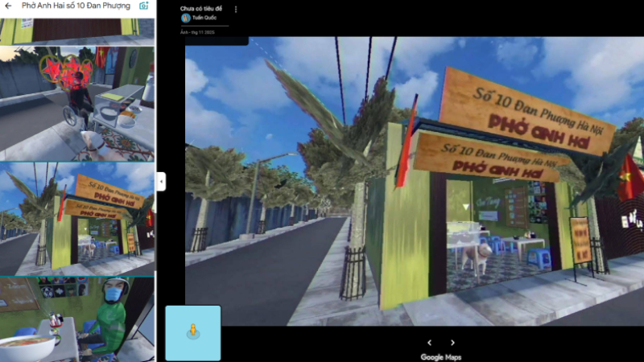This screenshot has width=644, height=362.
Task: Click the add photo camera icon
Action: tap(144, 6)
